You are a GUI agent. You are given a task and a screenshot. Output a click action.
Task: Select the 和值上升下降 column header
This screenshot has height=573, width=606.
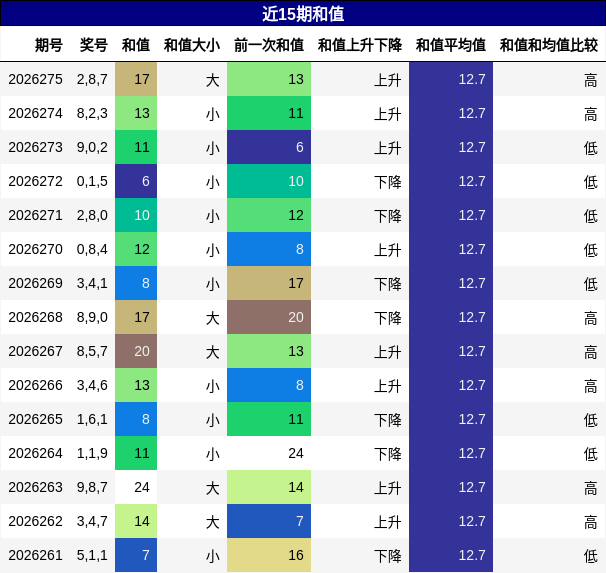(x=360, y=45)
